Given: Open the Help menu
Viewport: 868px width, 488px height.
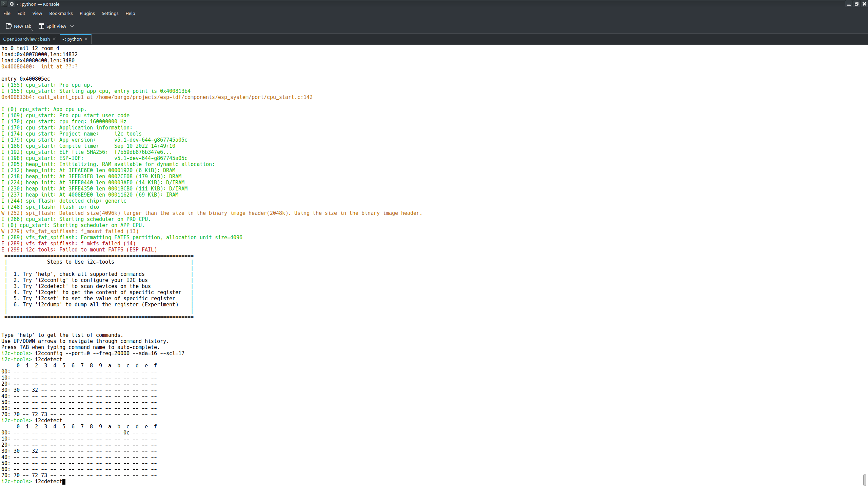Looking at the screenshot, I should pos(130,13).
